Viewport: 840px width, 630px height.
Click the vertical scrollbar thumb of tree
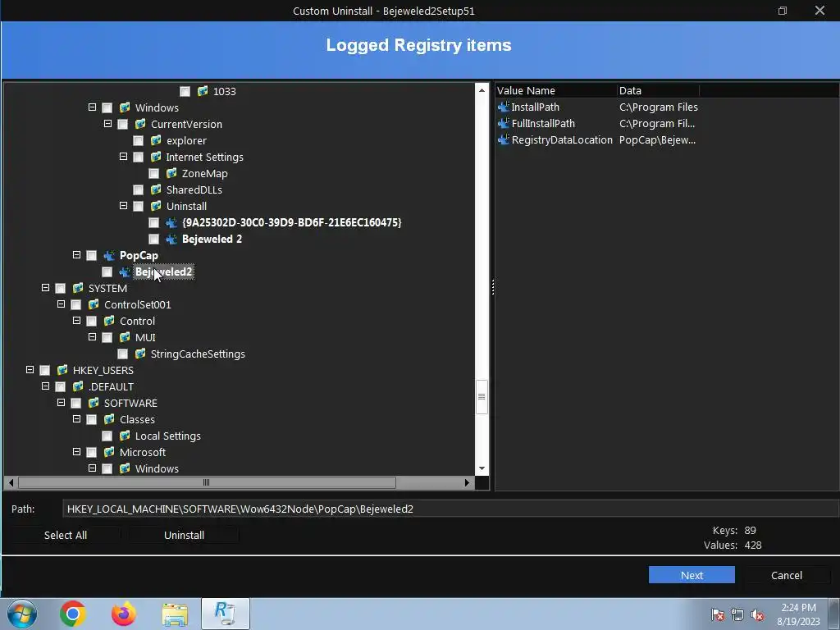482,397
